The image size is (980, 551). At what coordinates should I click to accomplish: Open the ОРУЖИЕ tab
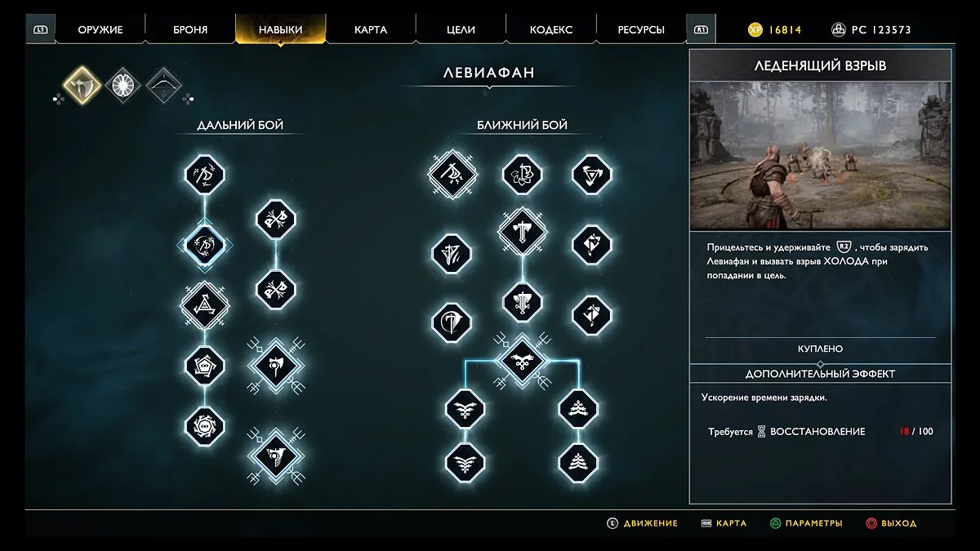point(100,29)
